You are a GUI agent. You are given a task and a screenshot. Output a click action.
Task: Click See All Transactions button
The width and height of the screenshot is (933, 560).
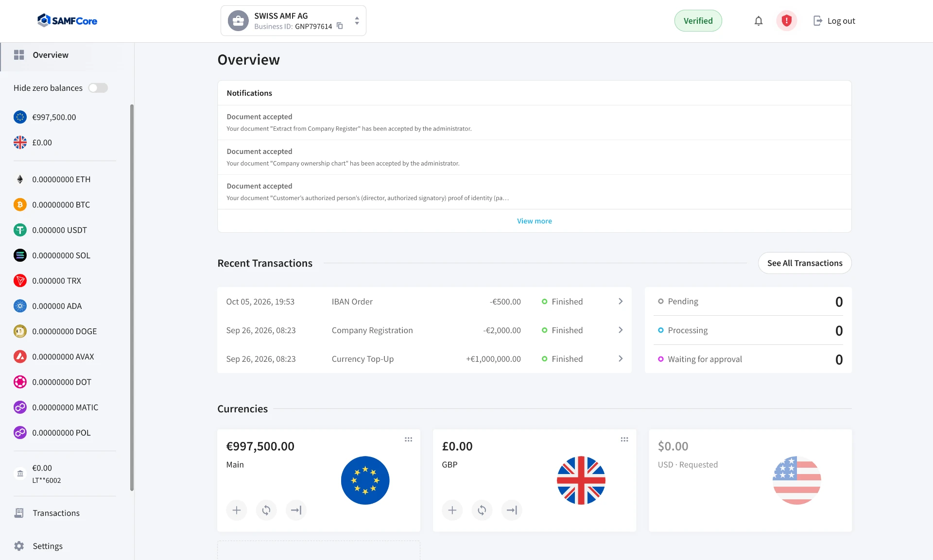click(805, 263)
